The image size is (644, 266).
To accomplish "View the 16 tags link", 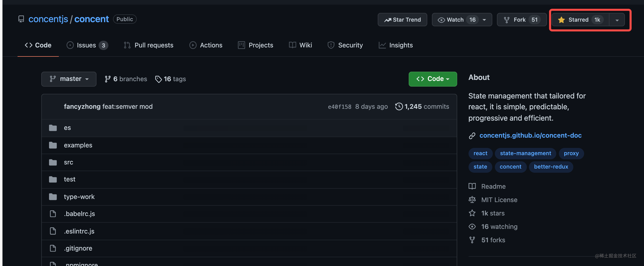I will [x=170, y=79].
